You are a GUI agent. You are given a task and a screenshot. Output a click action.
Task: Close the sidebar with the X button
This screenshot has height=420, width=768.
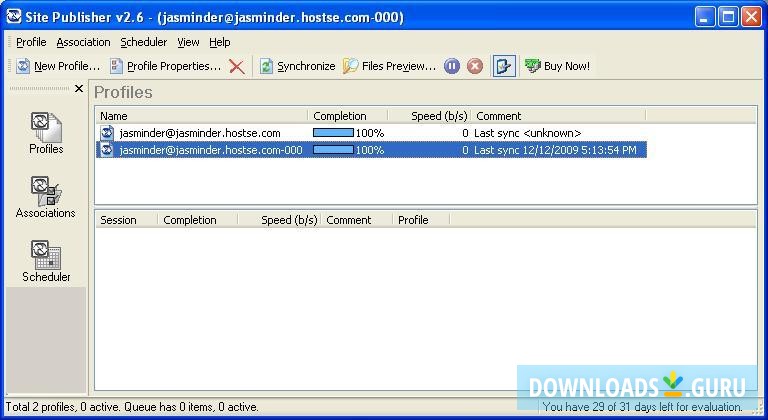point(78,89)
